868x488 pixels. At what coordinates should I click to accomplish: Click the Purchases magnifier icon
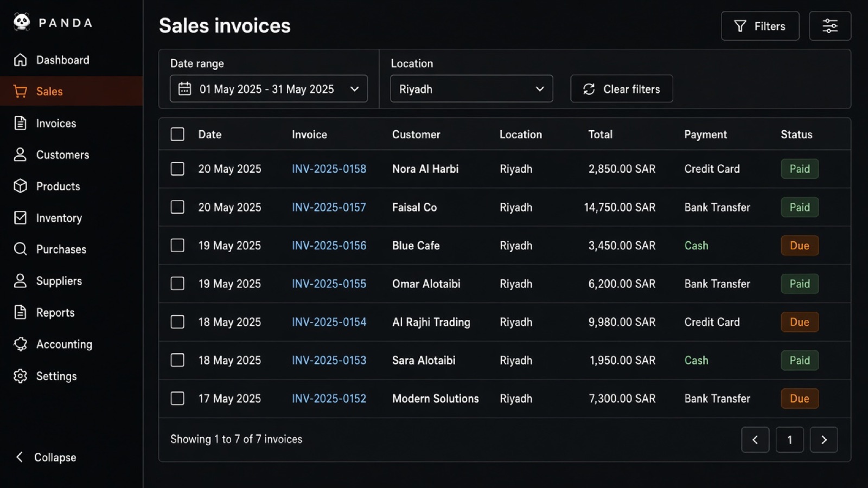pyautogui.click(x=20, y=249)
